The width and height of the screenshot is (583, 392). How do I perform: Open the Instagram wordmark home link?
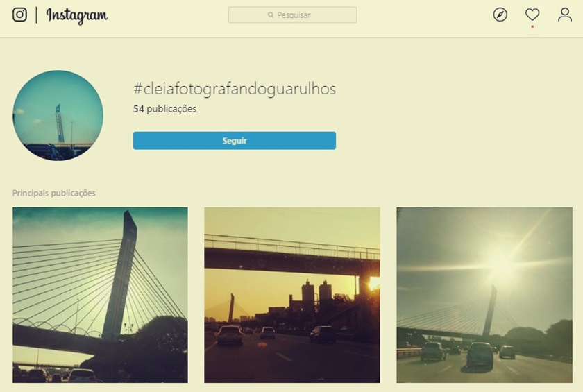click(x=76, y=15)
